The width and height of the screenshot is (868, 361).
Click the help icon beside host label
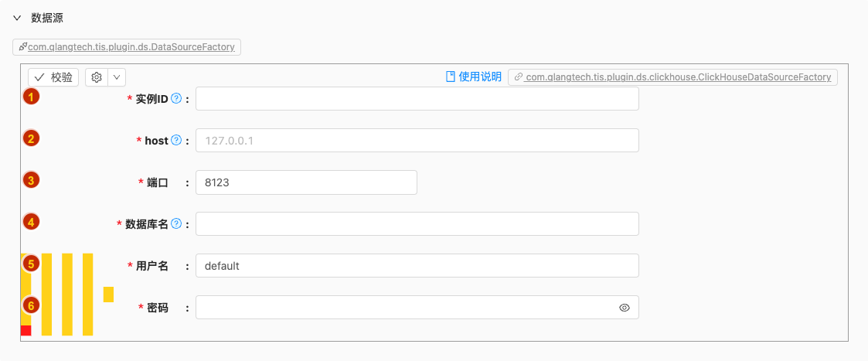[176, 141]
